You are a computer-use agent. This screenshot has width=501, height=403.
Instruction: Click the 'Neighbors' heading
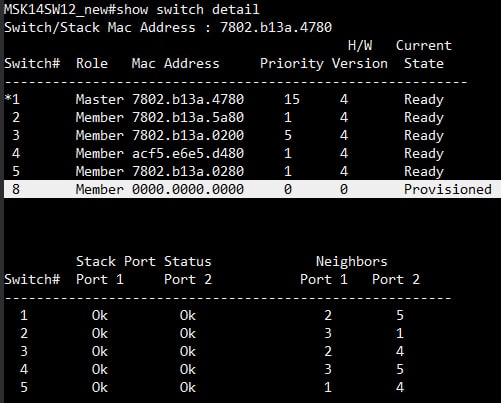pyautogui.click(x=352, y=261)
